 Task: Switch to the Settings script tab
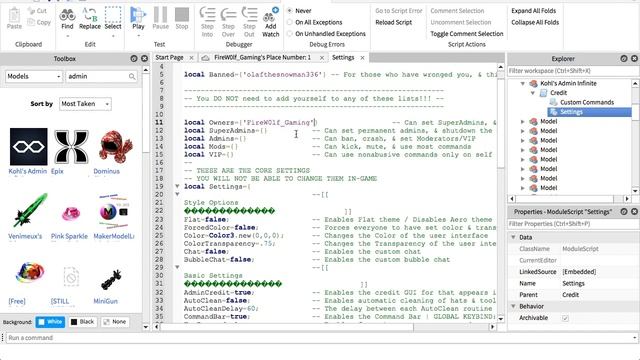pyautogui.click(x=343, y=58)
